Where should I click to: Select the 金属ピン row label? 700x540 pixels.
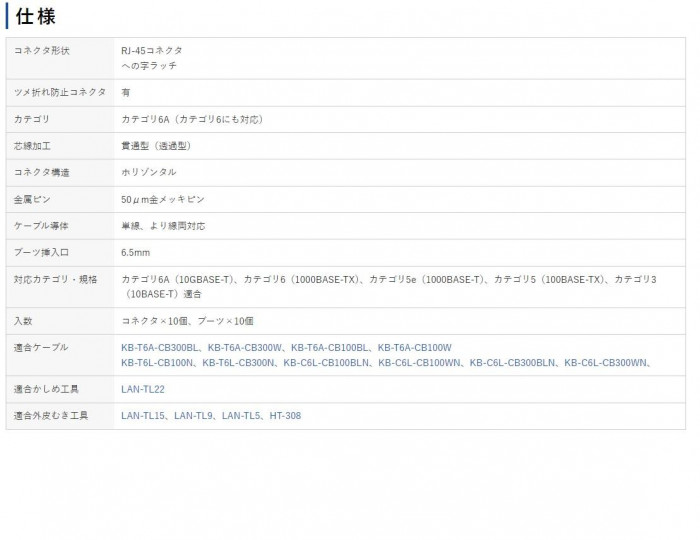32,199
